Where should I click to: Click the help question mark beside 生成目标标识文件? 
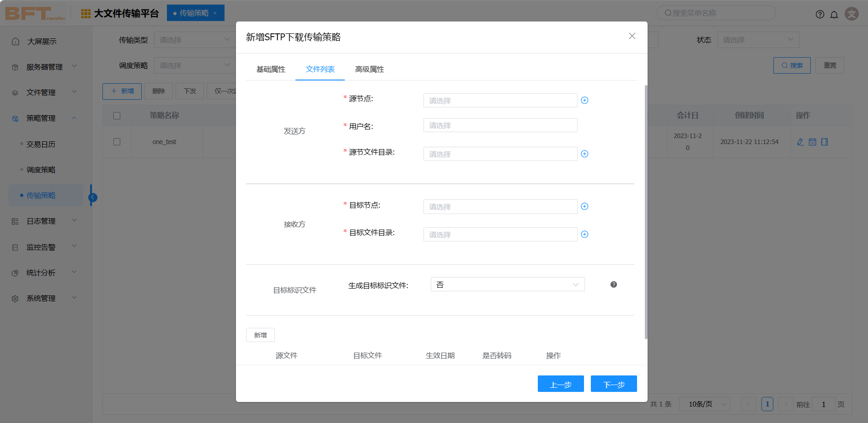pos(614,284)
